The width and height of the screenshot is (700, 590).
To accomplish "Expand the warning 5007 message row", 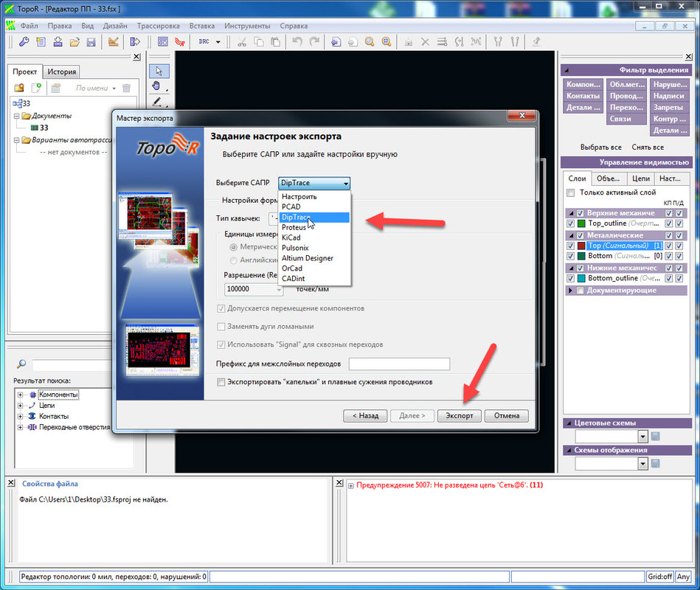I will [351, 486].
